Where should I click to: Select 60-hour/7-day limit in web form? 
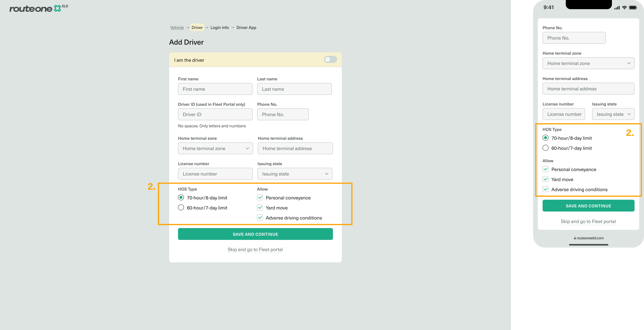(x=181, y=208)
